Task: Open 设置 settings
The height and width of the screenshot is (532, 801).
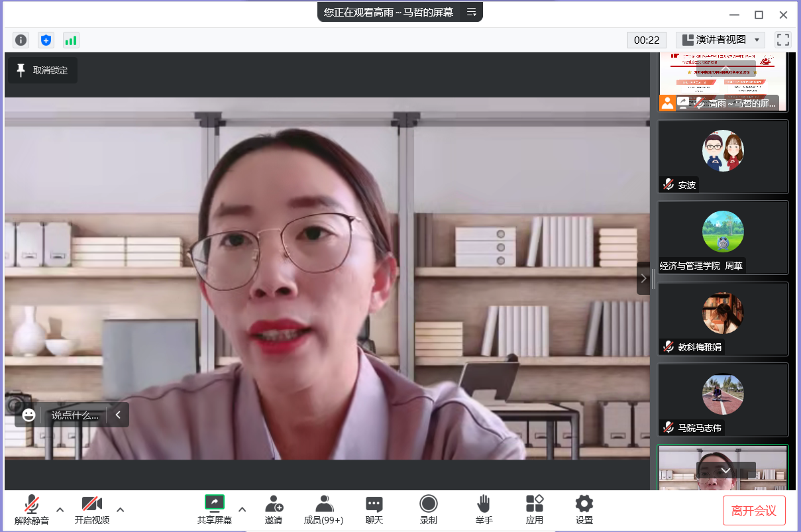Action: point(584,509)
